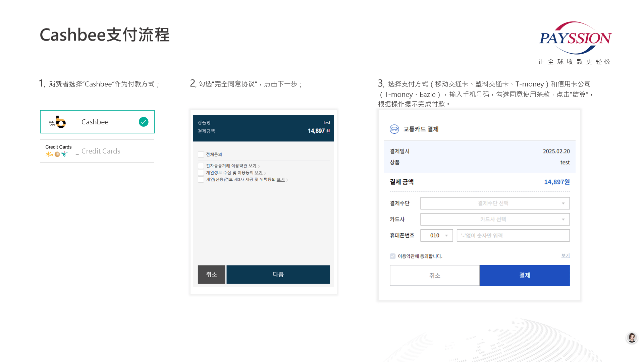The image size is (644, 362).
Task: Click the blue 결제 pay button
Action: pyautogui.click(x=525, y=276)
